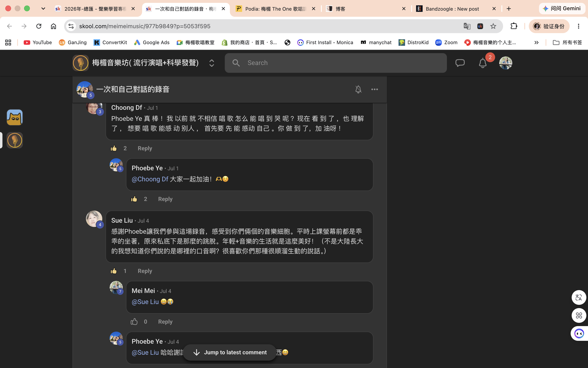The width and height of the screenshot is (588, 368).
Task: Open a new browser tab
Action: coord(509,9)
